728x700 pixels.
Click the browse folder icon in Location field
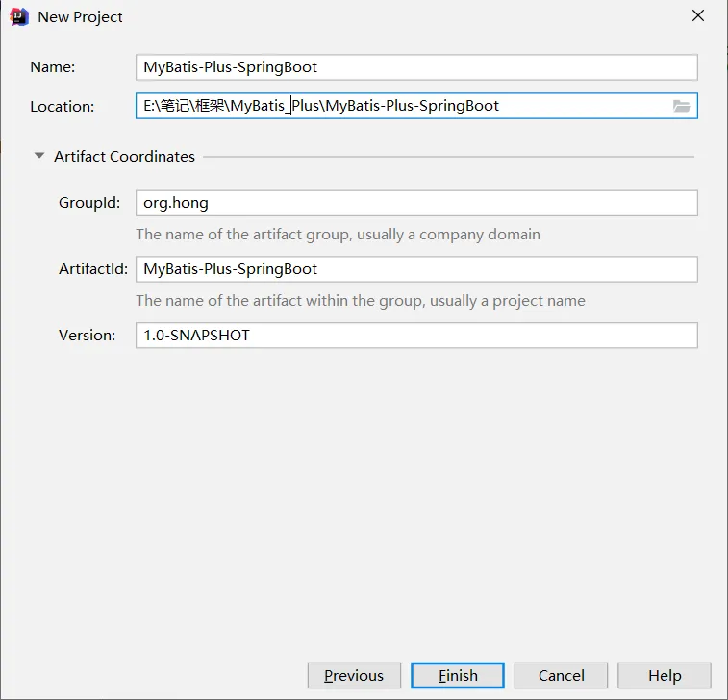[682, 107]
